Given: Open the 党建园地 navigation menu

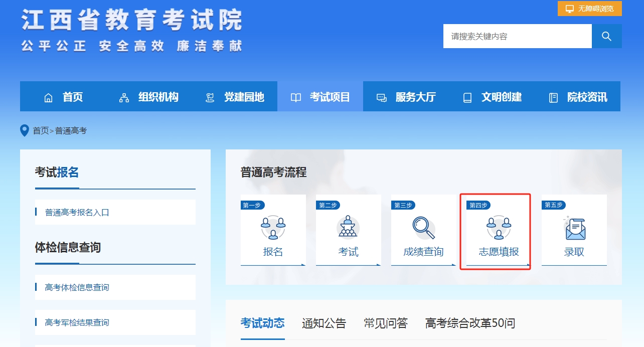Looking at the screenshot, I should pyautogui.click(x=234, y=96).
